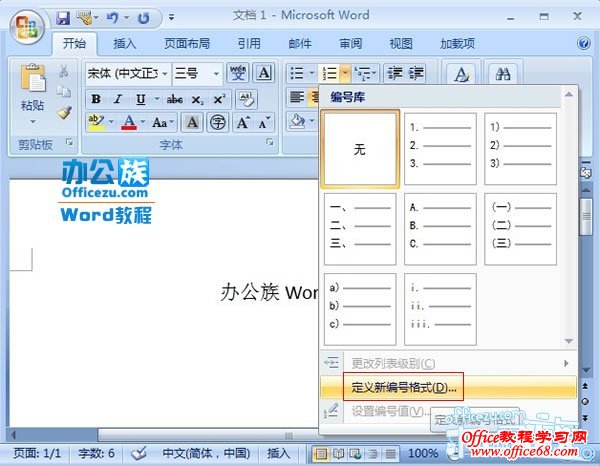Switch to 审阅 tab
The width and height of the screenshot is (600, 466).
click(351, 44)
